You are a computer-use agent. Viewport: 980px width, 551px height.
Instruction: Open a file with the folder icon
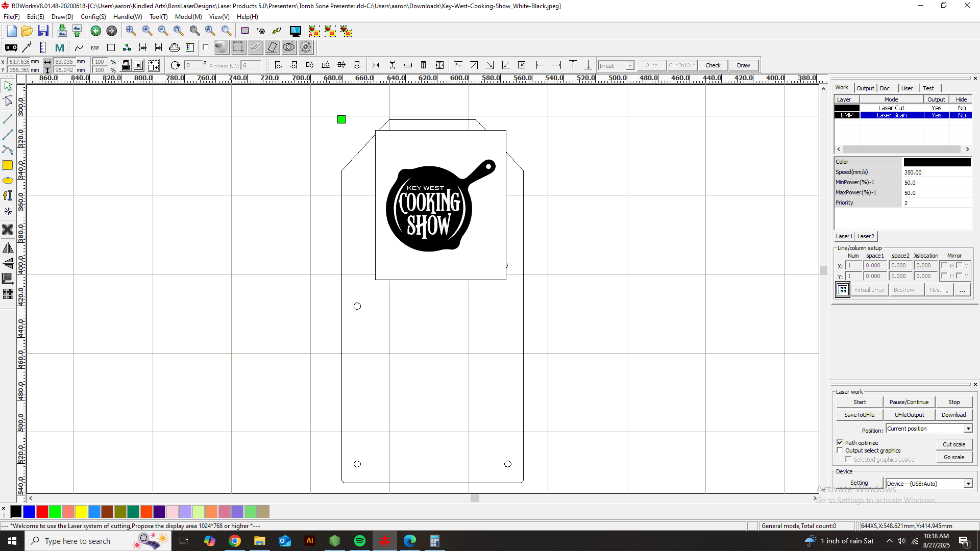[27, 31]
